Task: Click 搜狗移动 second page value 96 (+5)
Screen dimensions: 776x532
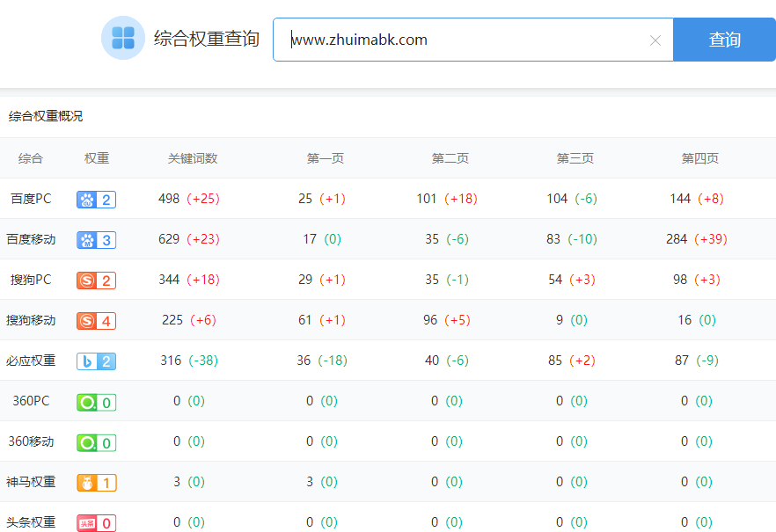Action: click(x=447, y=320)
